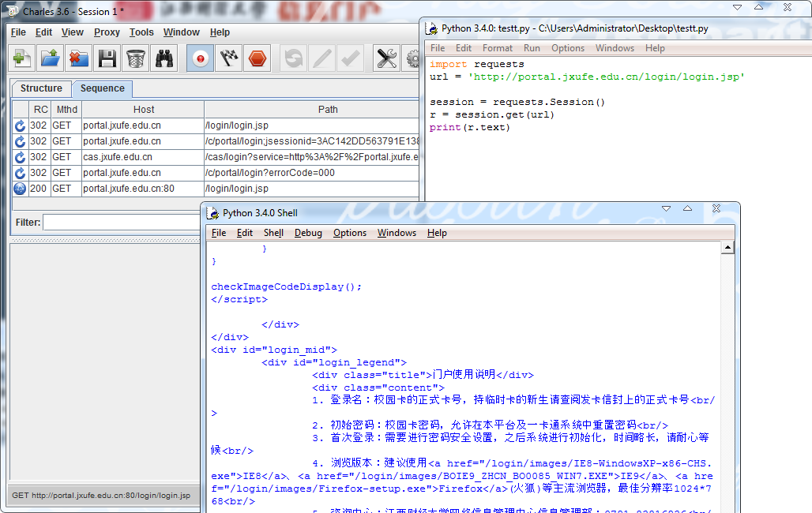Clear the session using trash can icon

pyautogui.click(x=136, y=59)
